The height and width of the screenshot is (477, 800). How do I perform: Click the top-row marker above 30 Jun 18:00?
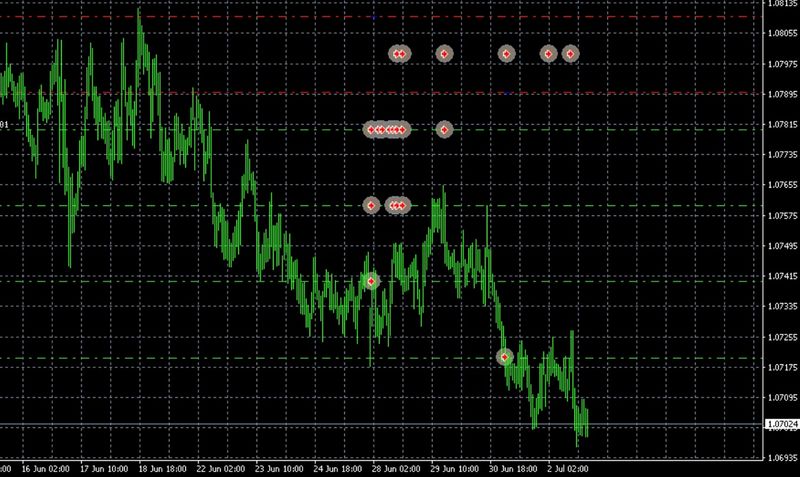pyautogui.click(x=506, y=54)
